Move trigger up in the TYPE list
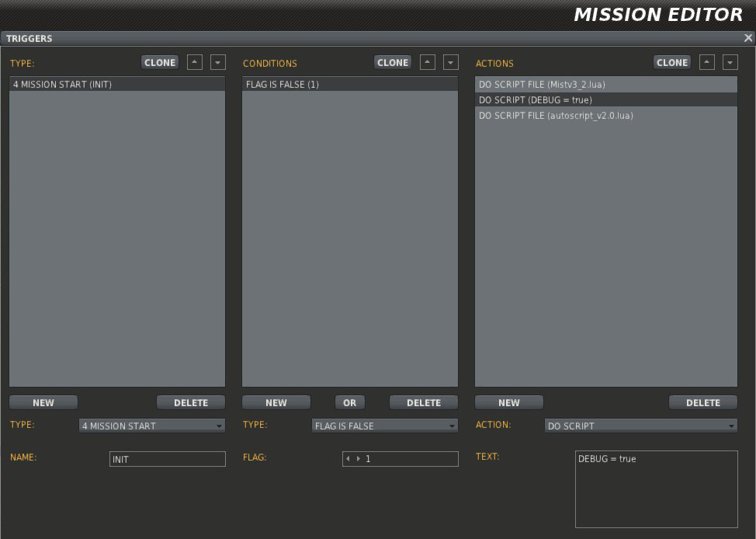Image resolution: width=756 pixels, height=539 pixels. pyautogui.click(x=195, y=62)
